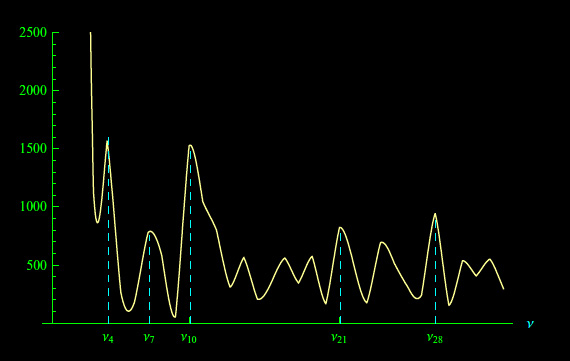Select the ν21 frequency label
This screenshot has height=361, width=570.
[x=339, y=338]
